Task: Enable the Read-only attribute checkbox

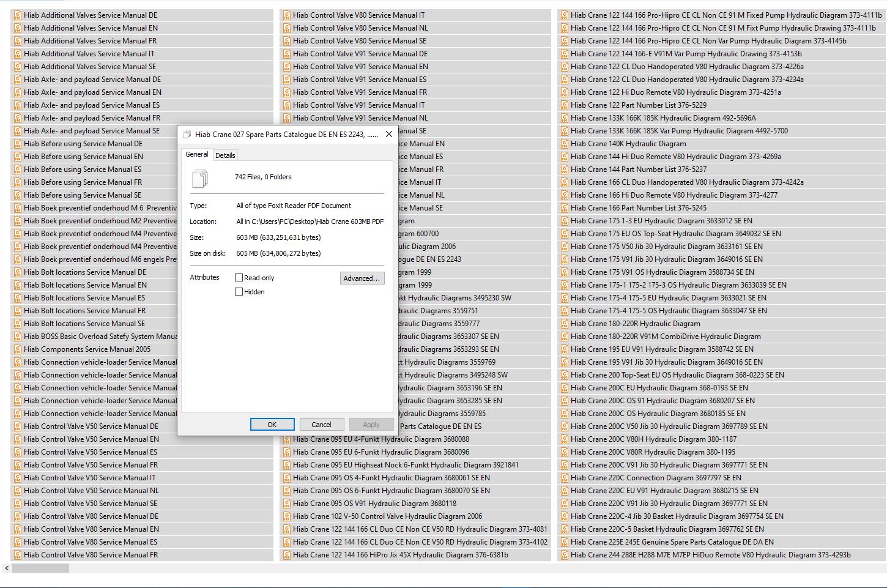Action: point(239,278)
